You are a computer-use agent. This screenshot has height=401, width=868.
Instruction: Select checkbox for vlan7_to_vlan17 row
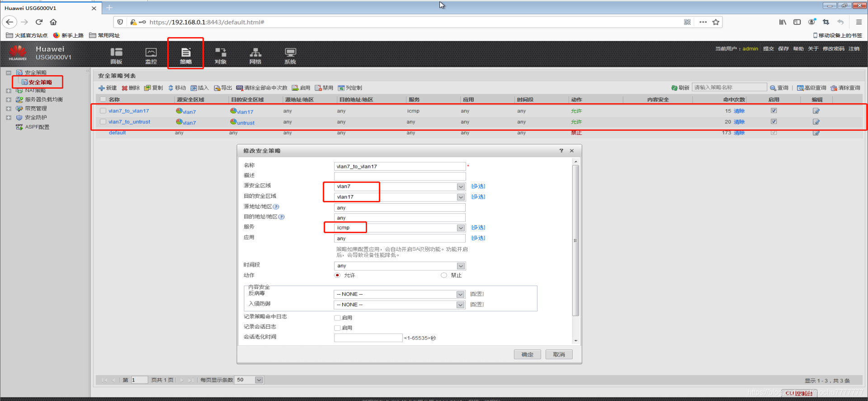[103, 110]
